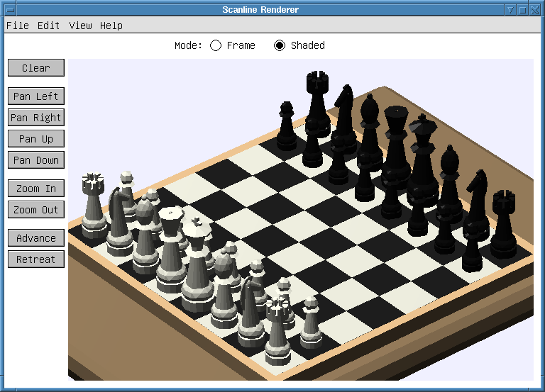Maximize the Scanline Renderer window

point(522,10)
